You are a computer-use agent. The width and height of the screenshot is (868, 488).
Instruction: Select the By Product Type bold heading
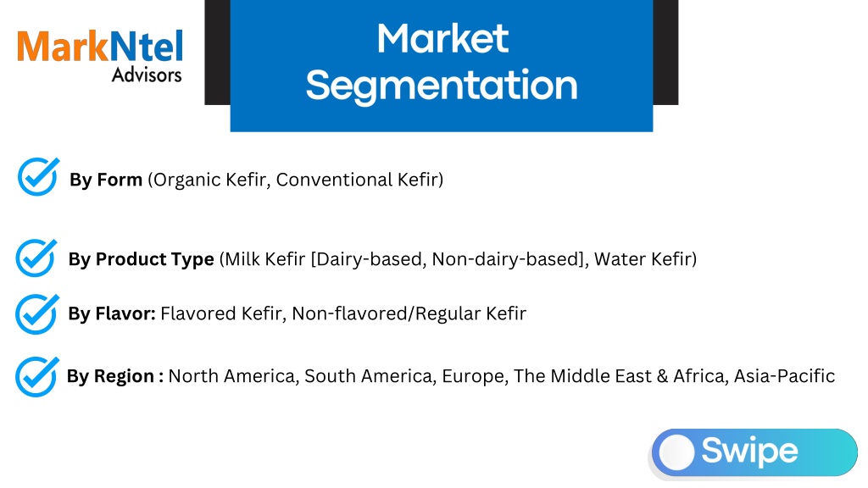[142, 259]
